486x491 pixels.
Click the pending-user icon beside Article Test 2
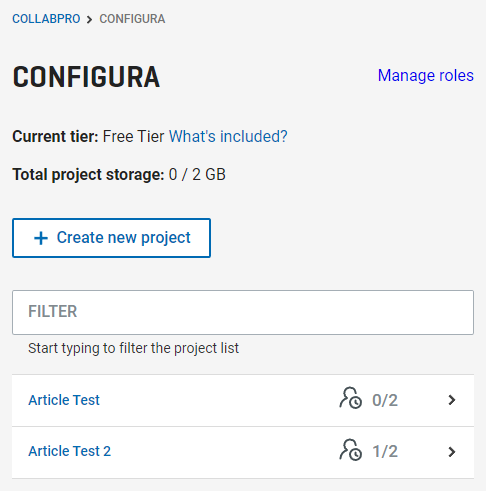350,450
